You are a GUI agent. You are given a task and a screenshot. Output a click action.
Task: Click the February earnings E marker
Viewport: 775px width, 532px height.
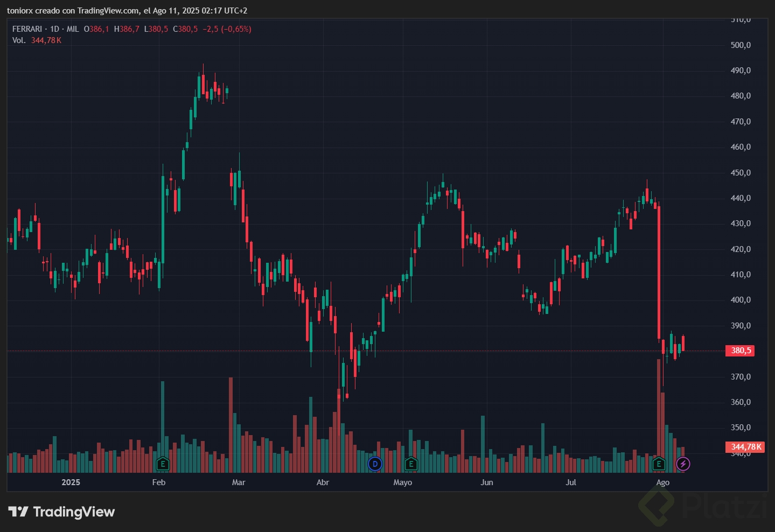coord(163,464)
